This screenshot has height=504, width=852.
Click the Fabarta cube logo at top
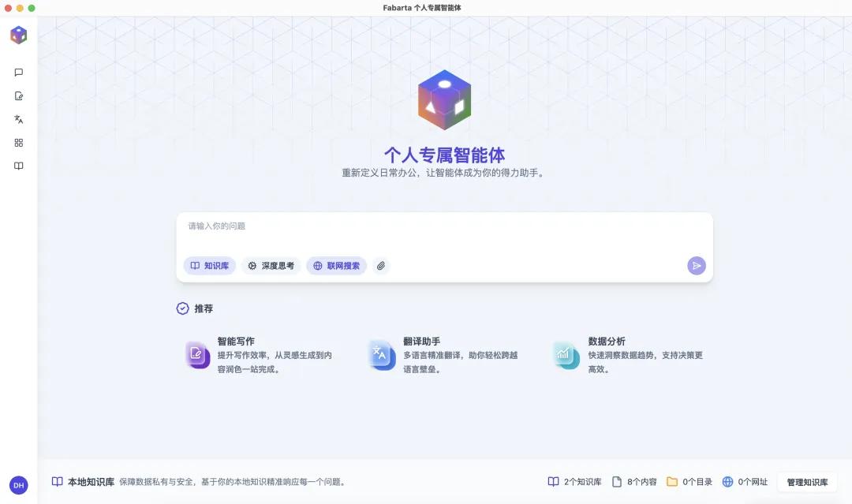18,35
